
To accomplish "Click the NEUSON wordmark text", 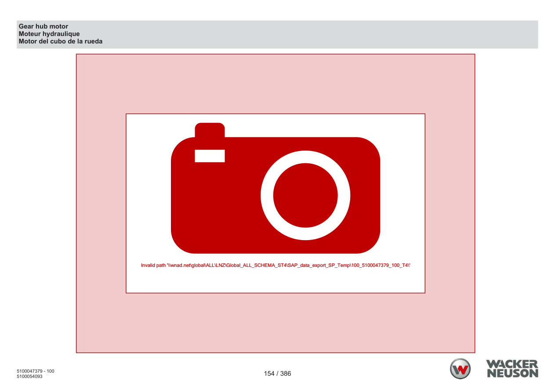I will [512, 373].
